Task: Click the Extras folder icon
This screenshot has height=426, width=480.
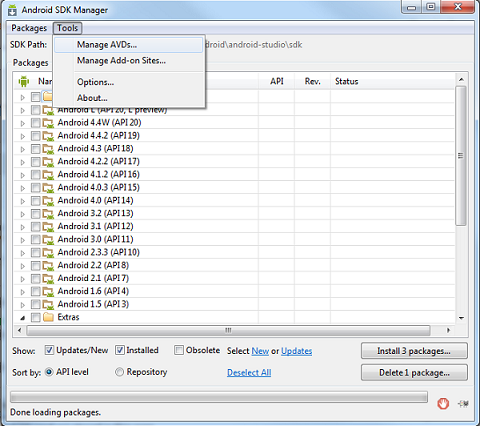Action: 48,317
